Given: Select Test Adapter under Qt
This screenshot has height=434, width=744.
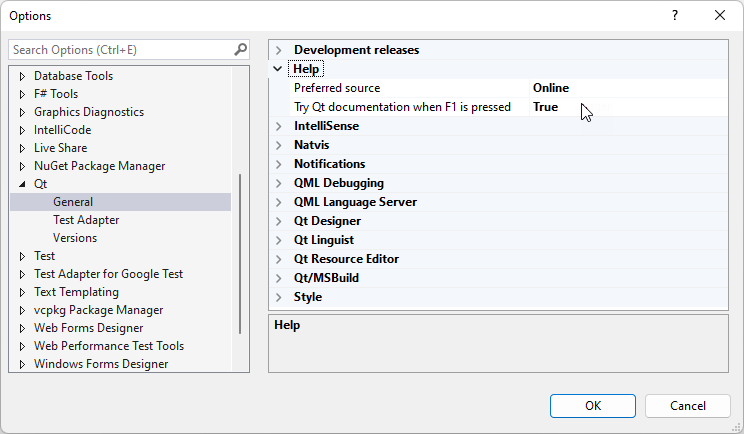Looking at the screenshot, I should click(86, 220).
